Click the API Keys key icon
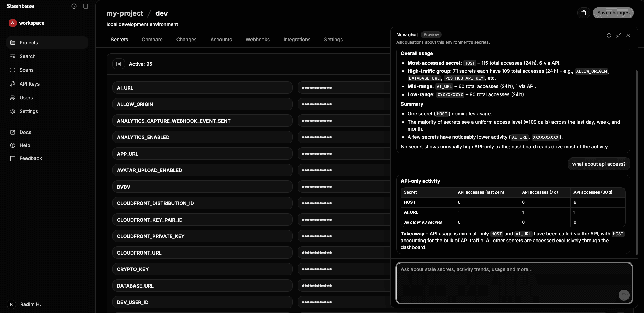 (13, 84)
